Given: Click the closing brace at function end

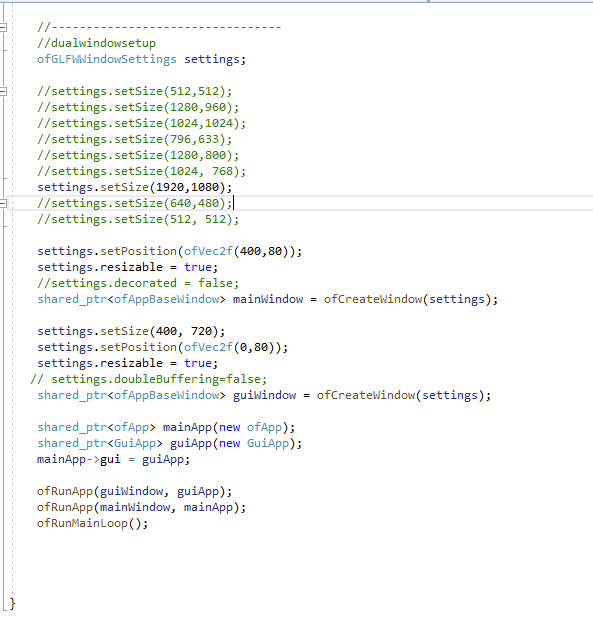Looking at the screenshot, I should (x=12, y=603).
